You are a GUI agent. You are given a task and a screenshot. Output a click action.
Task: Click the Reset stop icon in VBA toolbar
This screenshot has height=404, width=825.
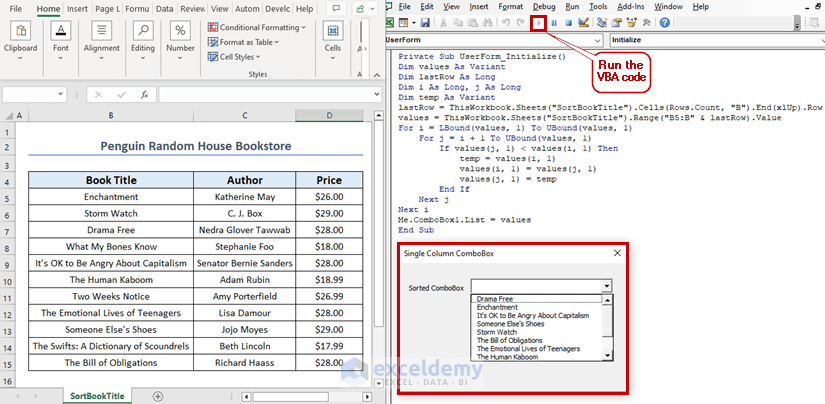(568, 23)
